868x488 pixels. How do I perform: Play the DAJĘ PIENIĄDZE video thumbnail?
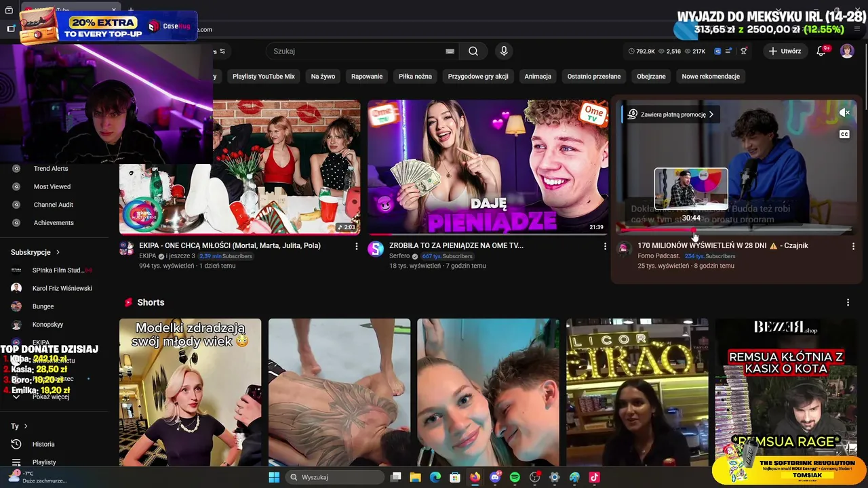point(488,167)
